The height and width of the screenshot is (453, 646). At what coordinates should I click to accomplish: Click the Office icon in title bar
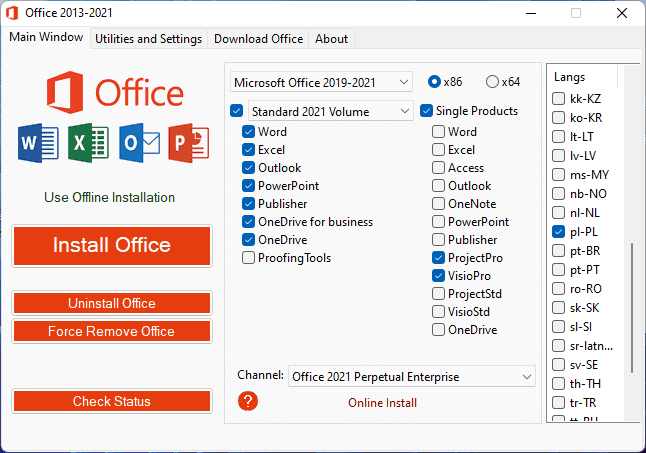[12, 13]
